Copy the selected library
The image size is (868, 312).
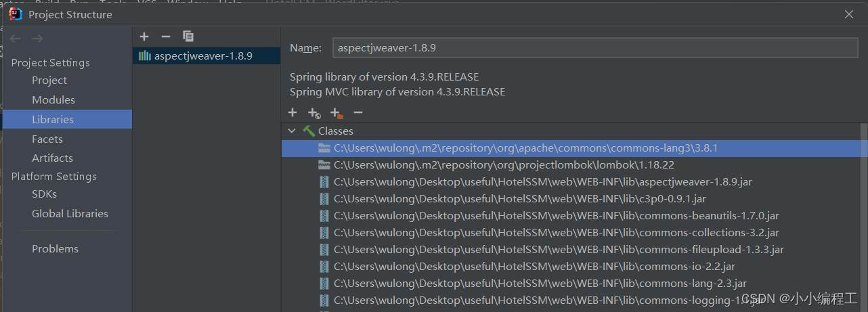point(188,37)
